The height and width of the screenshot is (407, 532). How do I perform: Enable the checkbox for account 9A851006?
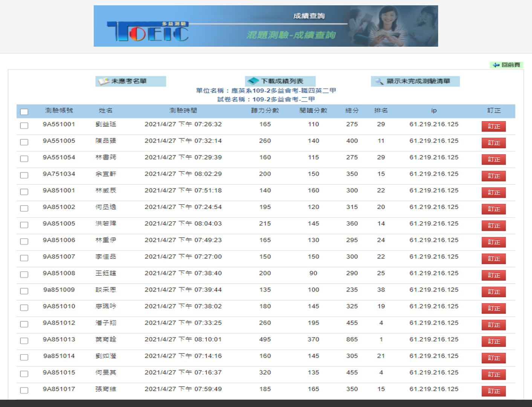coord(24,242)
